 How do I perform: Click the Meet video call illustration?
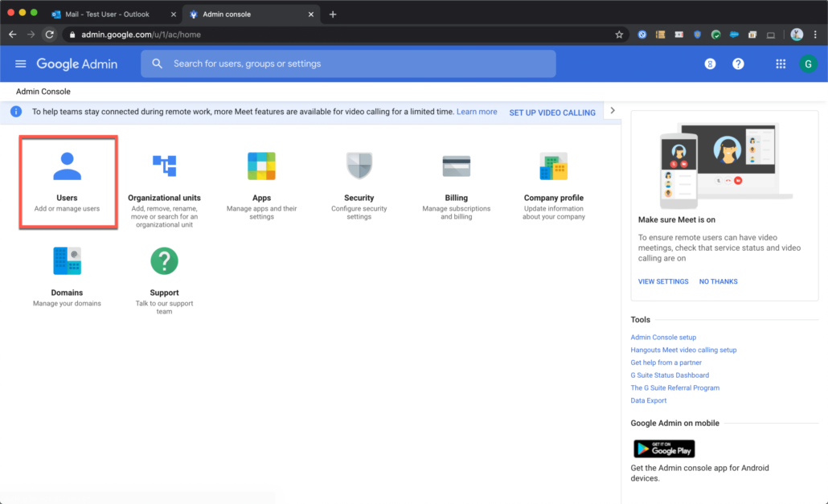(724, 166)
